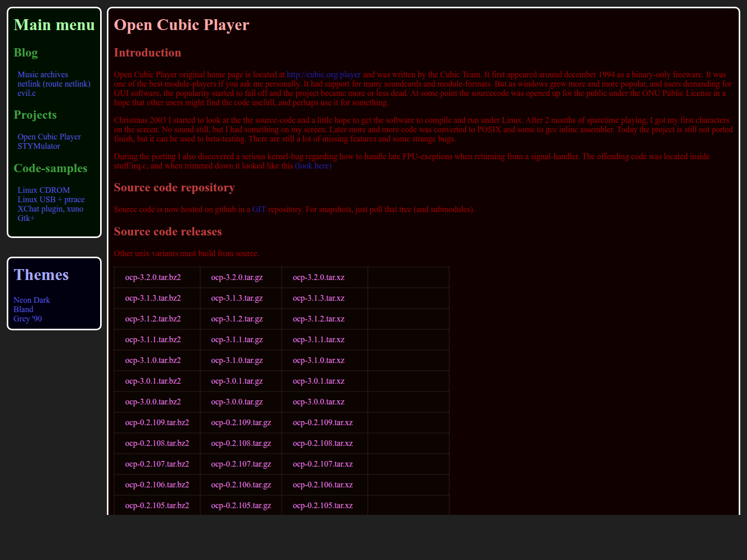Switch to the Bland theme
747x560 pixels.
coord(23,310)
